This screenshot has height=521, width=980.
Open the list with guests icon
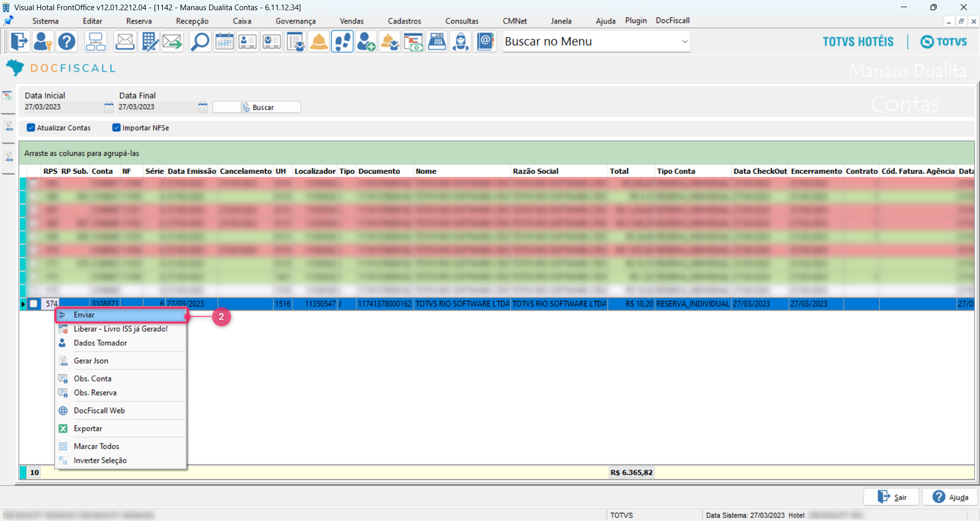point(295,41)
